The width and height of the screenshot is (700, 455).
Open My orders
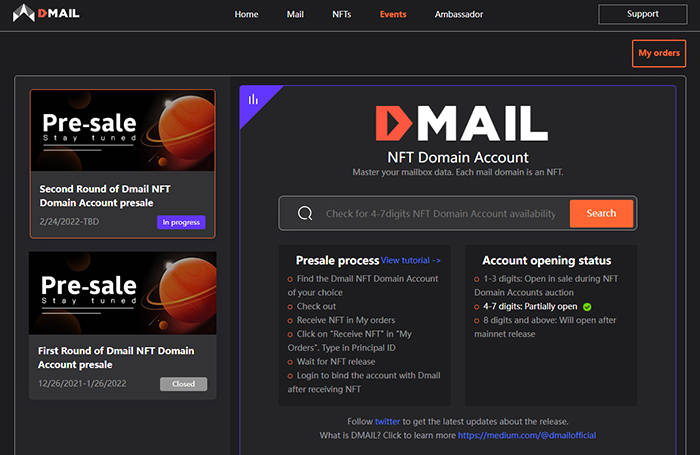pyautogui.click(x=659, y=53)
